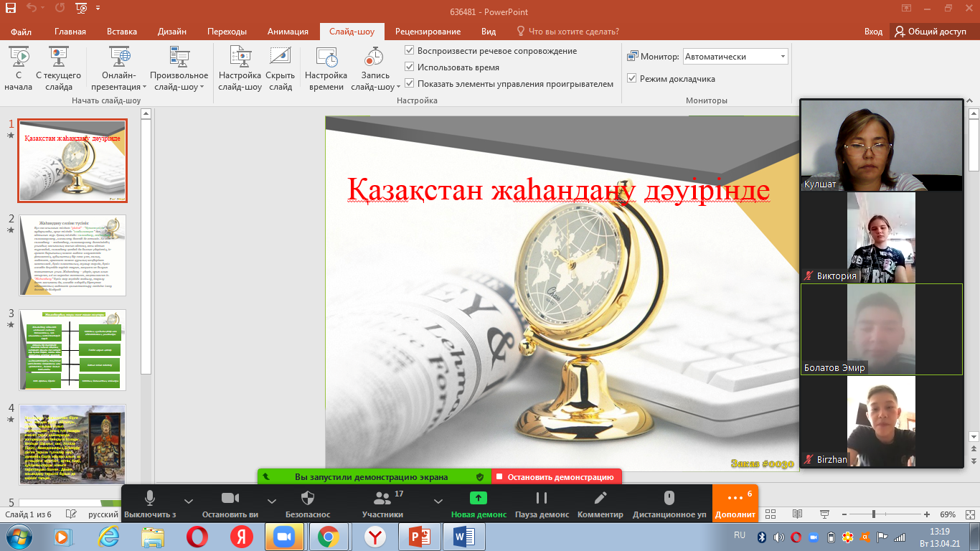Screen dimensions: 980x551
Task: Click the slide title 'Қазақстан жаһандану дәуірінде'
Action: tap(558, 190)
